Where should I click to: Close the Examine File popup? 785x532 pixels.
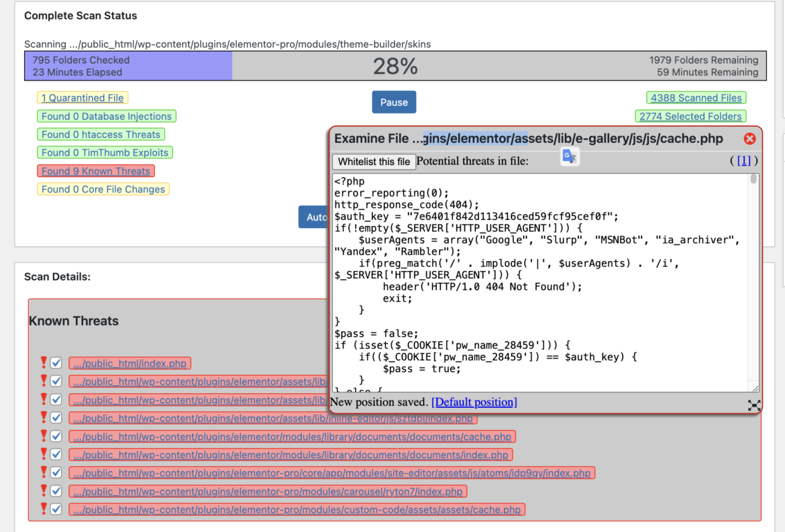749,139
